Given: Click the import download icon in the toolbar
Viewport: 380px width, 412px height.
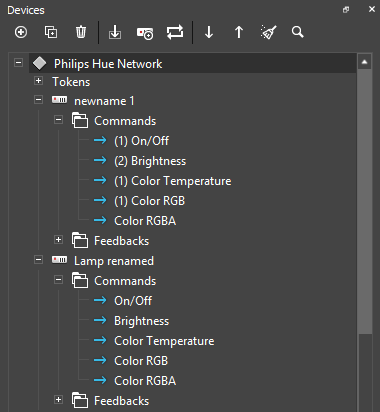Looking at the screenshot, I should tap(115, 32).
